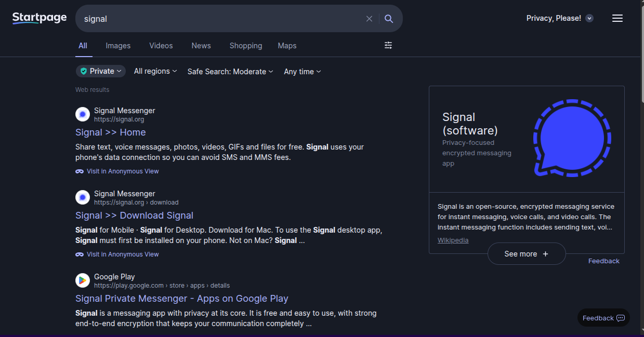
Task: Open the All regions dropdown
Action: (x=155, y=71)
